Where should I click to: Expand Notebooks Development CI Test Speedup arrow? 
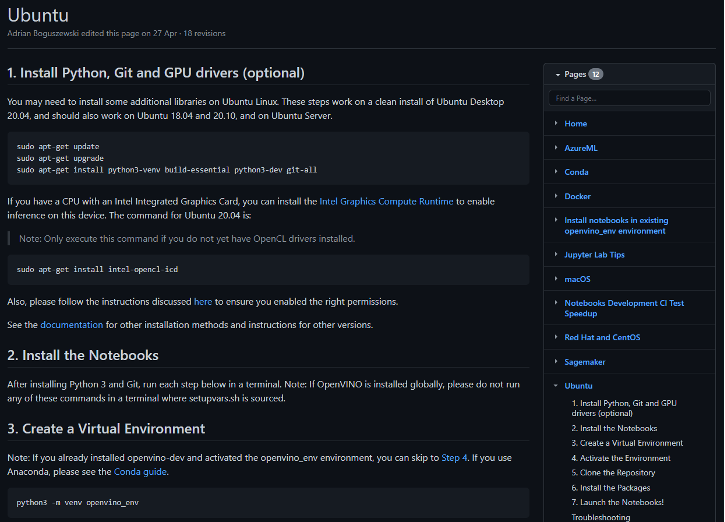(556, 302)
